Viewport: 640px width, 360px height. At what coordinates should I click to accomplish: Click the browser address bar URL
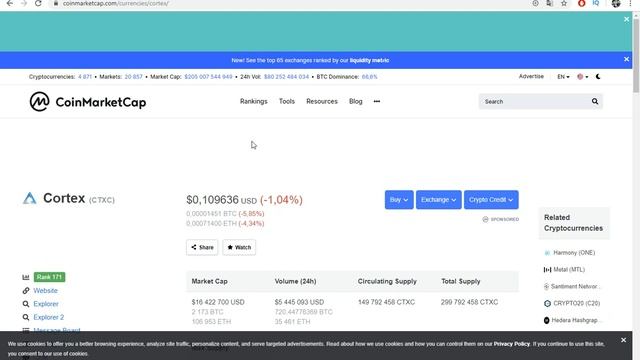116,3
